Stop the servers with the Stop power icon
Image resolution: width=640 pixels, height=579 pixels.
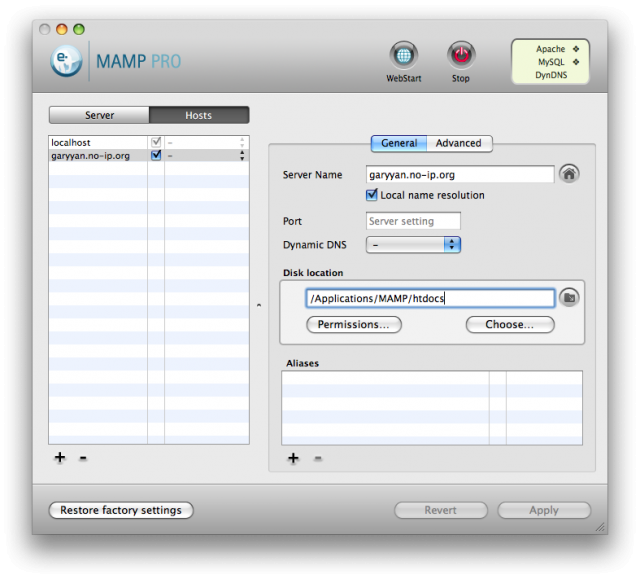click(x=461, y=55)
